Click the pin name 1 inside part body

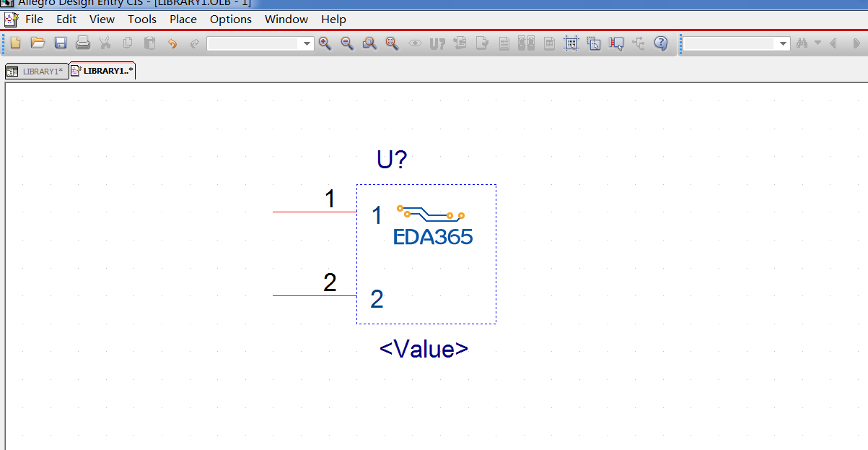coord(377,216)
